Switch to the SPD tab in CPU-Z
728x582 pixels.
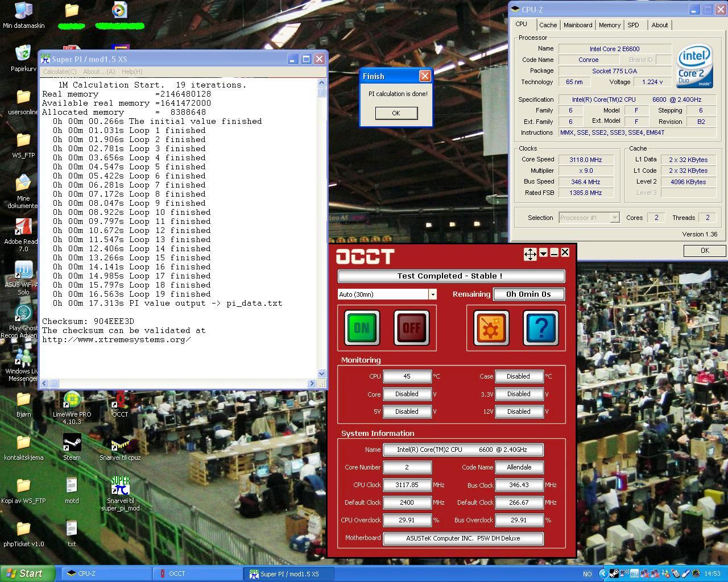633,25
